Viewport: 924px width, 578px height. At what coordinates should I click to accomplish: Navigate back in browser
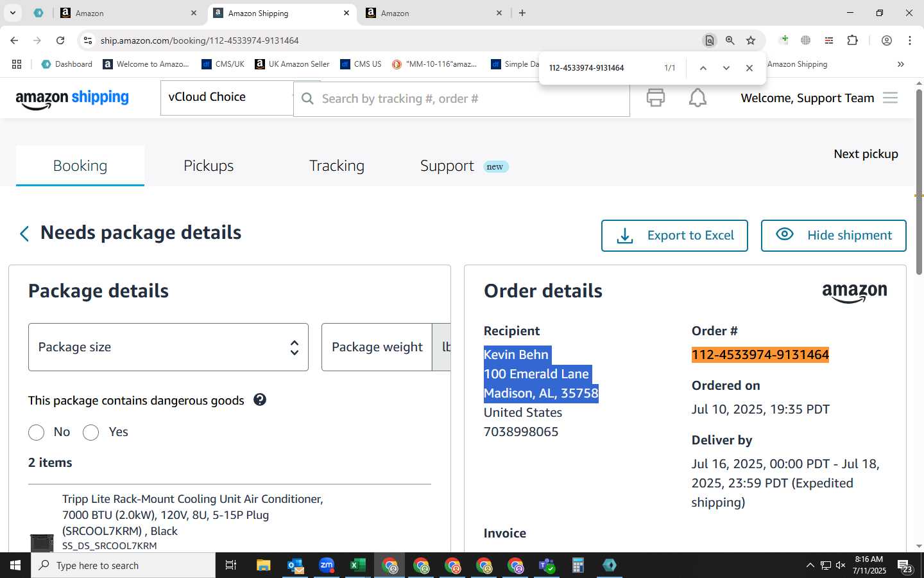coord(14,40)
